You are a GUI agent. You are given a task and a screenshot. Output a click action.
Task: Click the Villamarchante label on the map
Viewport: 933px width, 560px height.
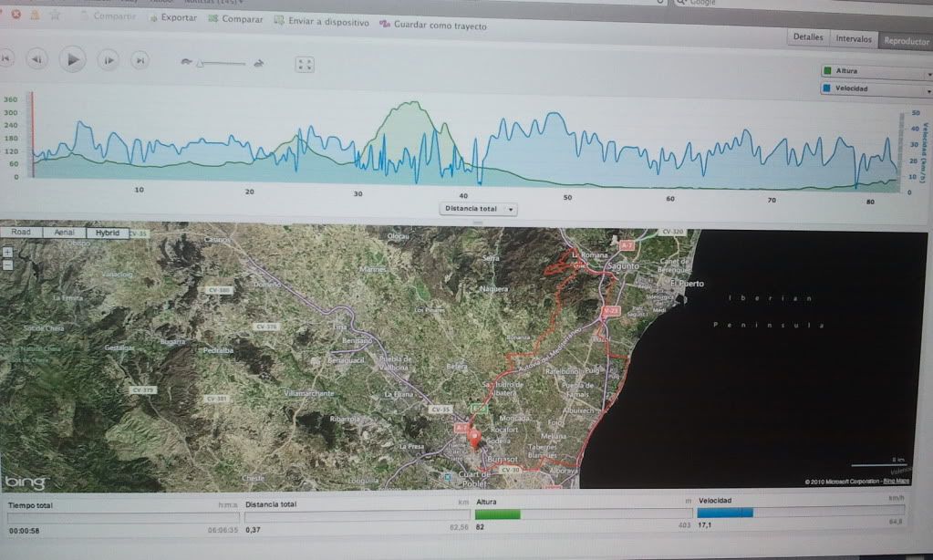click(309, 393)
